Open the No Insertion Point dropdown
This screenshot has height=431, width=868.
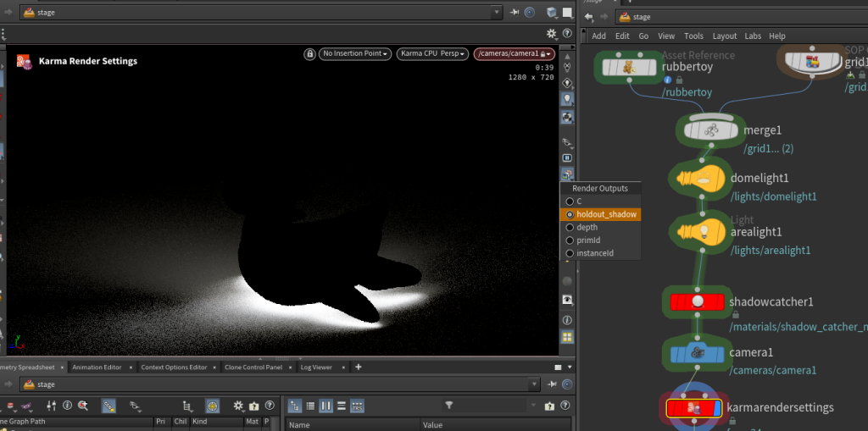click(x=355, y=54)
